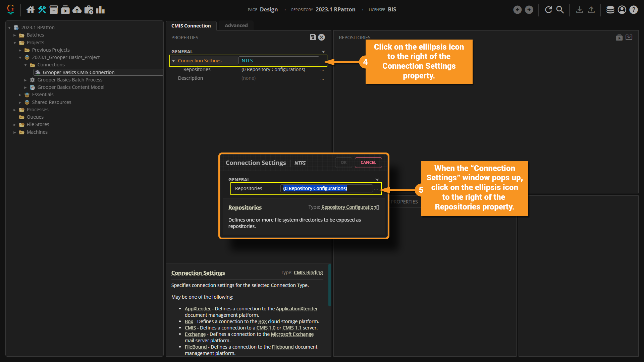Viewport: 644px width, 362px height.
Task: Click the search magnifier icon
Action: coord(560,10)
